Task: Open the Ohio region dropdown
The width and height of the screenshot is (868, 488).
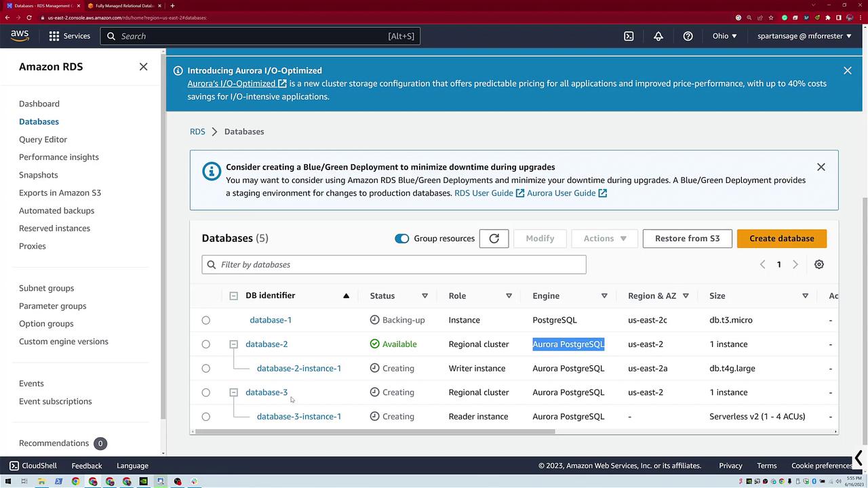Action: click(724, 36)
